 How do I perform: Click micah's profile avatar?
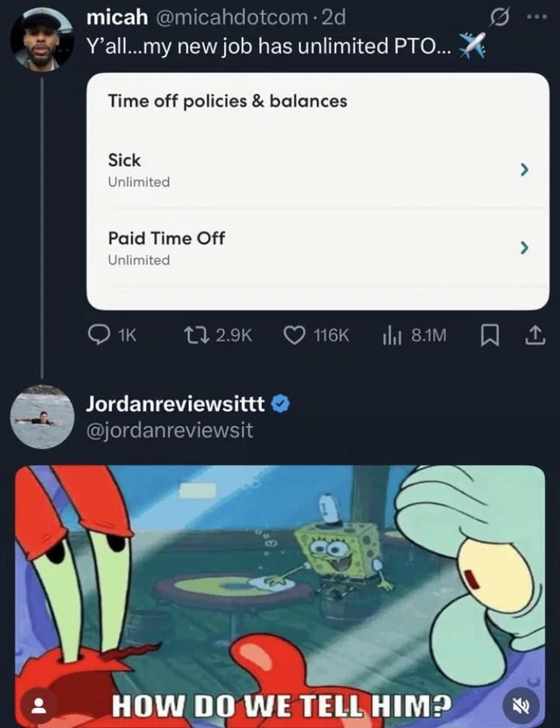(42, 39)
